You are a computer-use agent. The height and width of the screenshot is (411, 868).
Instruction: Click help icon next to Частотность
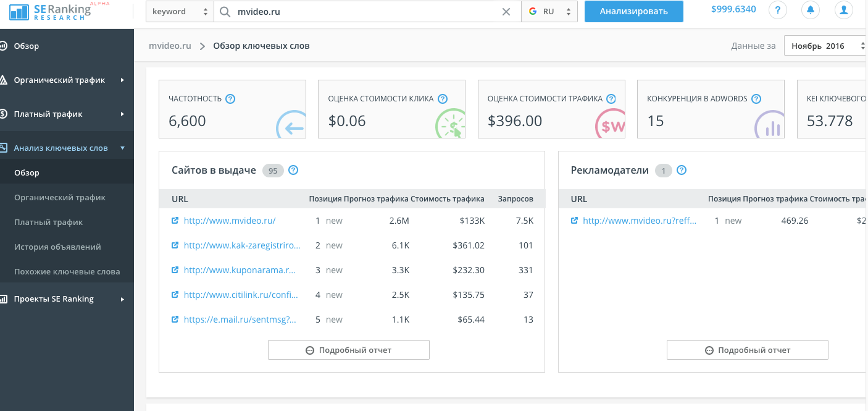point(230,99)
